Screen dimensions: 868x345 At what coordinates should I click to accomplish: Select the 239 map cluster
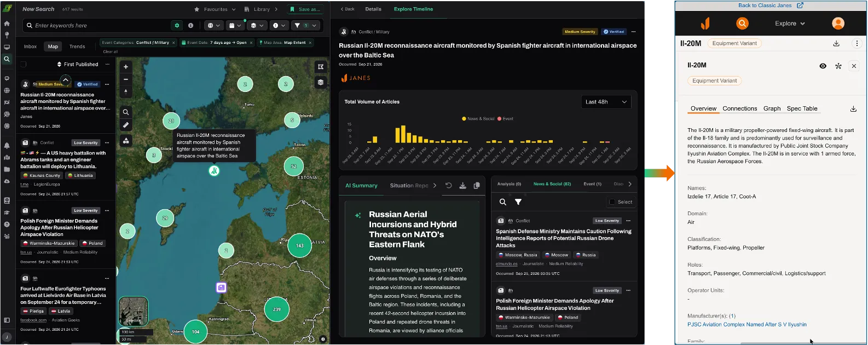pos(277,309)
